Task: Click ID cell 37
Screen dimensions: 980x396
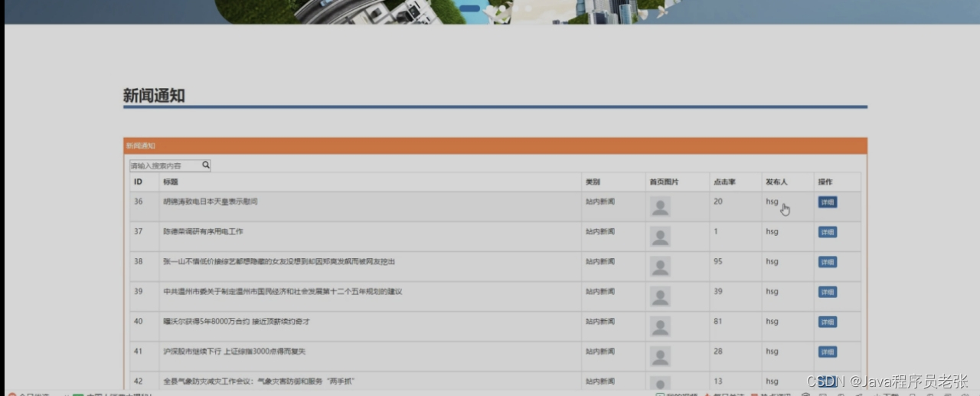Action: [139, 231]
